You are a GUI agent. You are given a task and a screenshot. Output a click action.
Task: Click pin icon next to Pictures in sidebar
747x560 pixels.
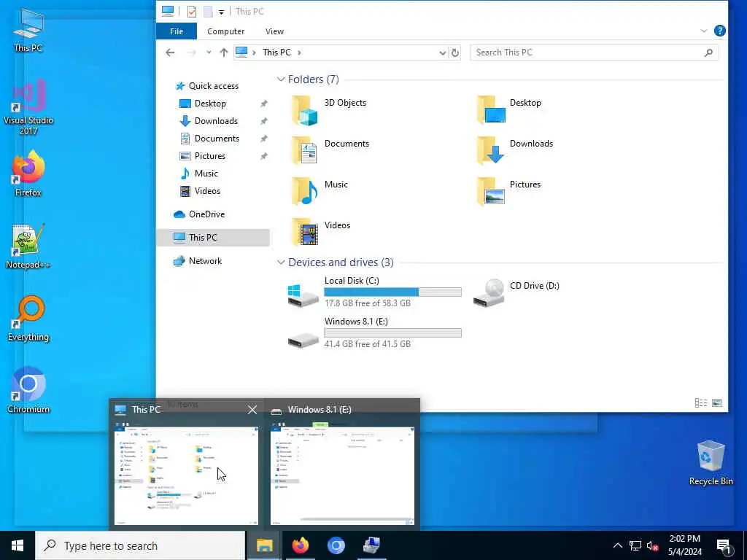tap(263, 156)
